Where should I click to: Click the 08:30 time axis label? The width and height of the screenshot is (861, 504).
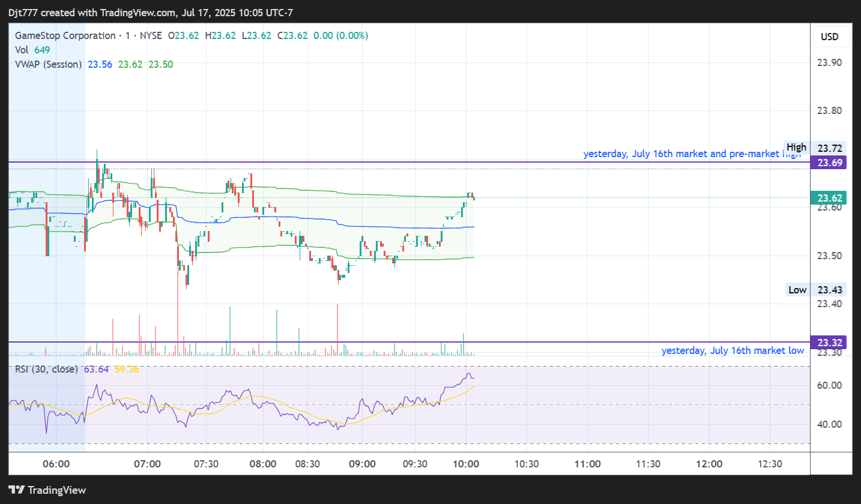tap(307, 464)
